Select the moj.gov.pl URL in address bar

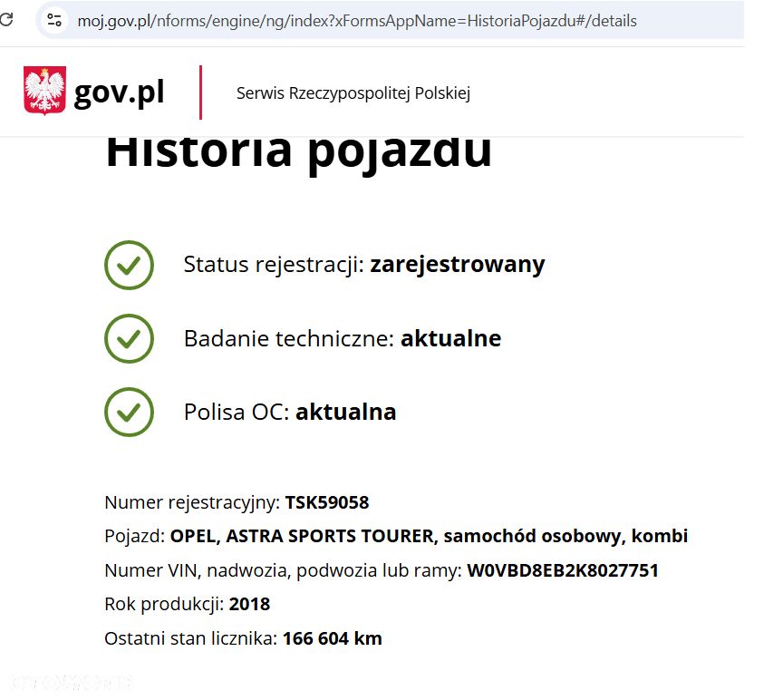tap(357, 21)
